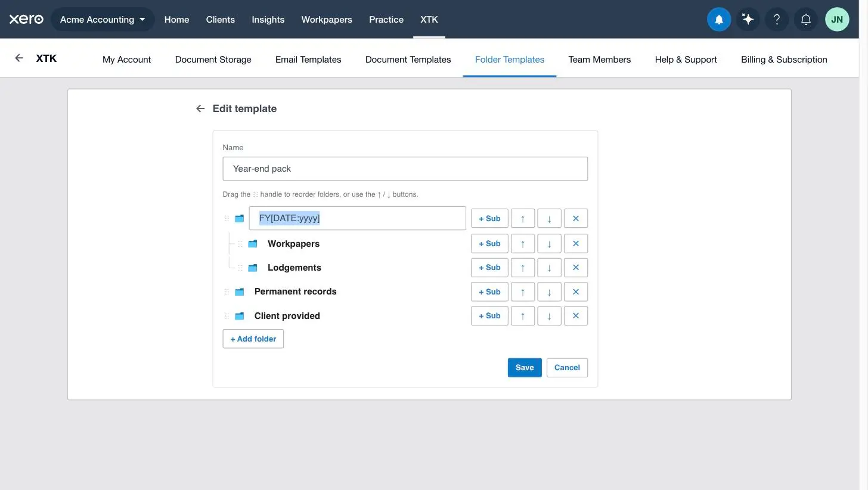Open the blue notifications bell icon
The height and width of the screenshot is (490, 868).
point(719,20)
